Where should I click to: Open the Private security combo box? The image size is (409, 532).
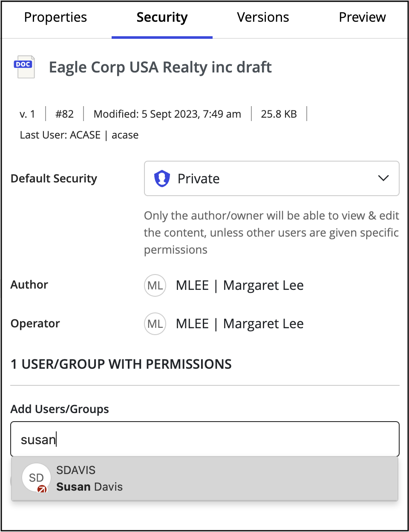coord(271,179)
